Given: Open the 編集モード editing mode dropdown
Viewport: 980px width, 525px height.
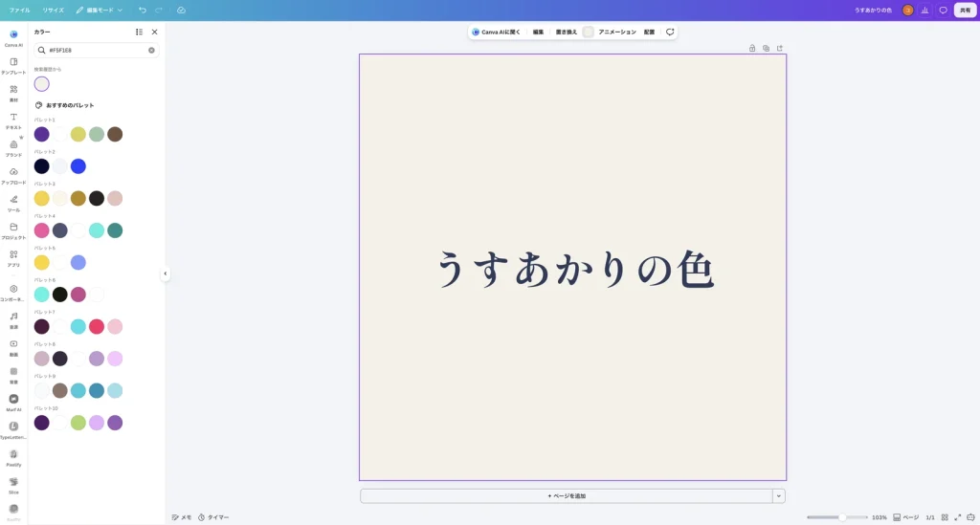Looking at the screenshot, I should tap(100, 10).
